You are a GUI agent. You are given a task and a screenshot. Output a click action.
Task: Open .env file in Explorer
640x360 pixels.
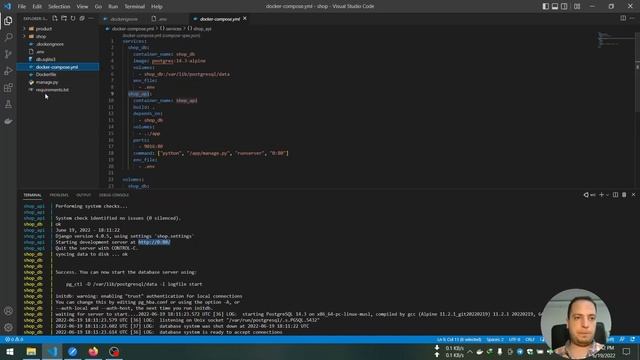click(x=40, y=52)
